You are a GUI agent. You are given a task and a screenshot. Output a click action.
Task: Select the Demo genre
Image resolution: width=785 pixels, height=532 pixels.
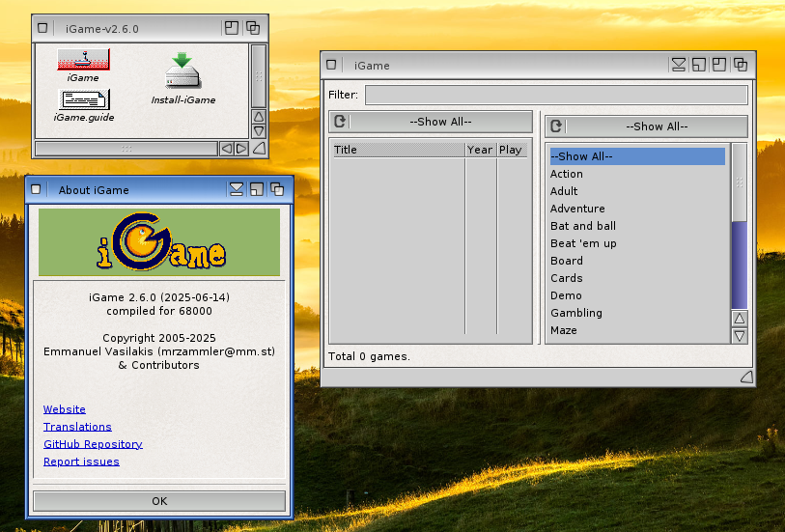pyautogui.click(x=637, y=295)
